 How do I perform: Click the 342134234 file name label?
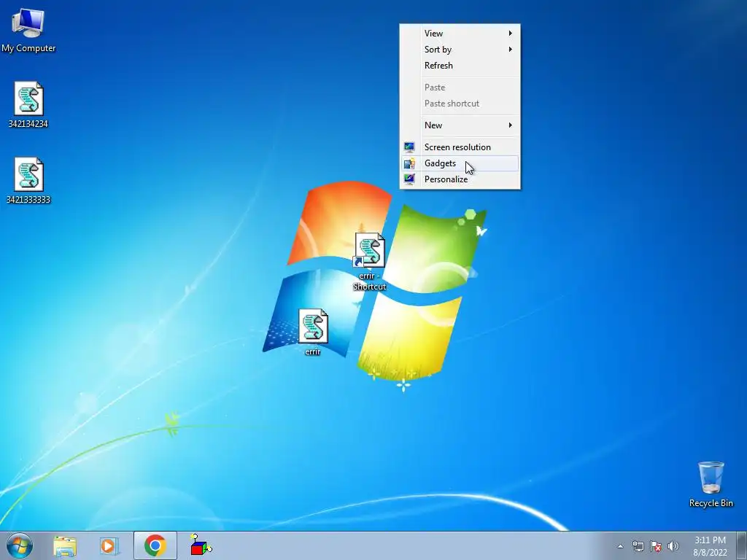click(x=28, y=124)
